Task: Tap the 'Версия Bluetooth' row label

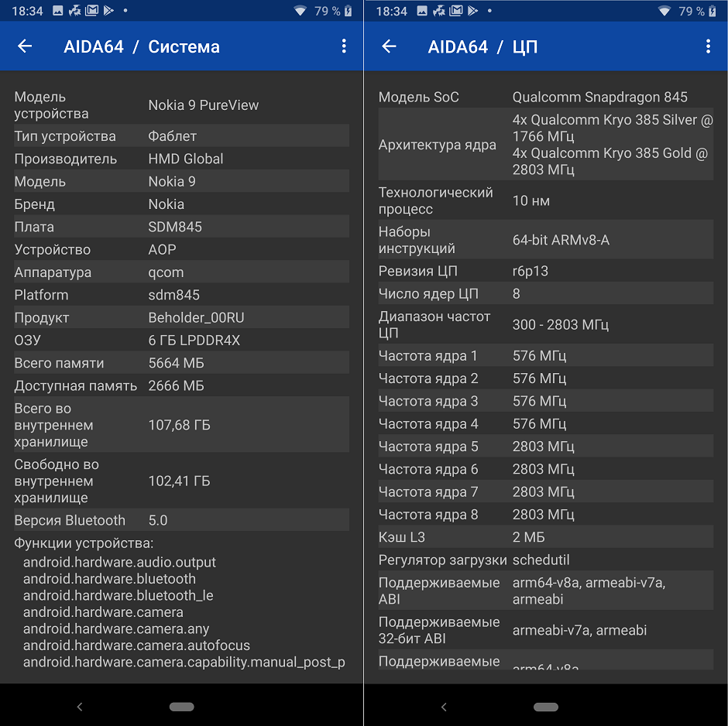Action: tap(70, 520)
